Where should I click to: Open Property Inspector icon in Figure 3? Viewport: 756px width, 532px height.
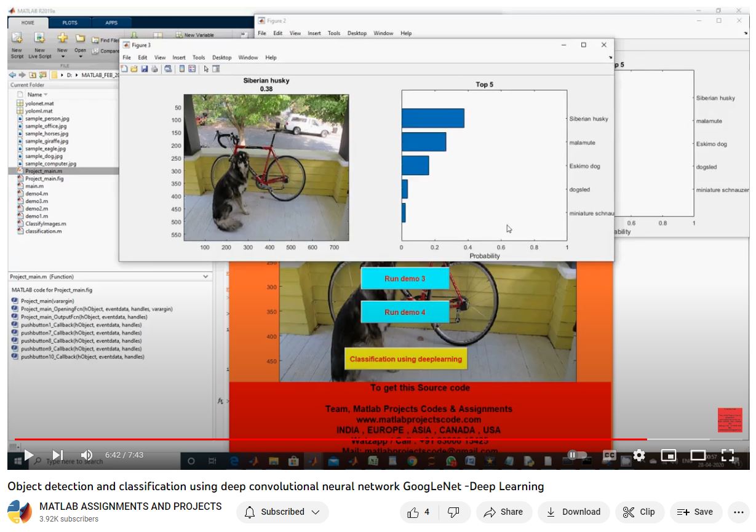coord(216,69)
